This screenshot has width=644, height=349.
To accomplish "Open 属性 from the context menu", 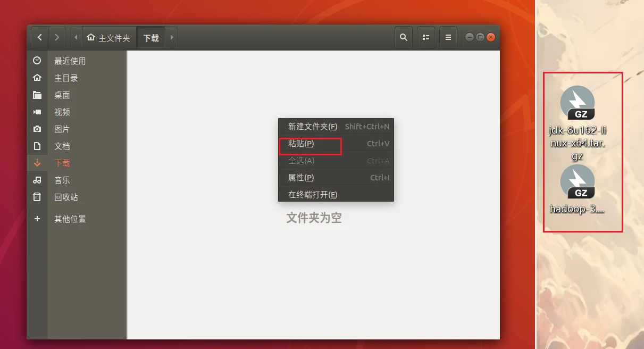I will pyautogui.click(x=301, y=178).
